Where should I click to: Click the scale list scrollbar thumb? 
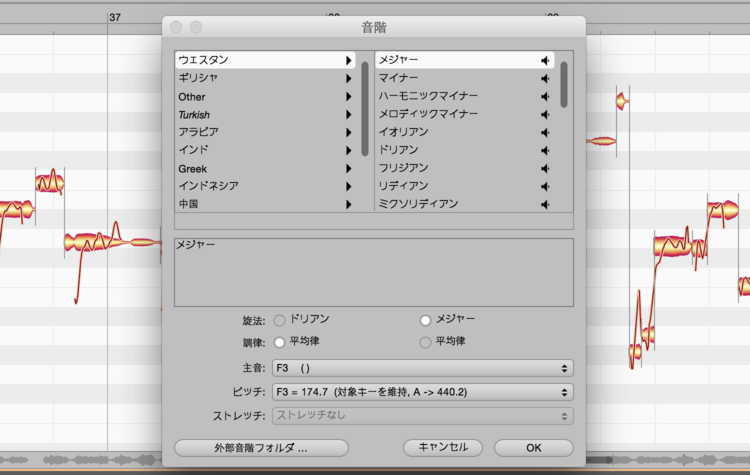point(565,85)
